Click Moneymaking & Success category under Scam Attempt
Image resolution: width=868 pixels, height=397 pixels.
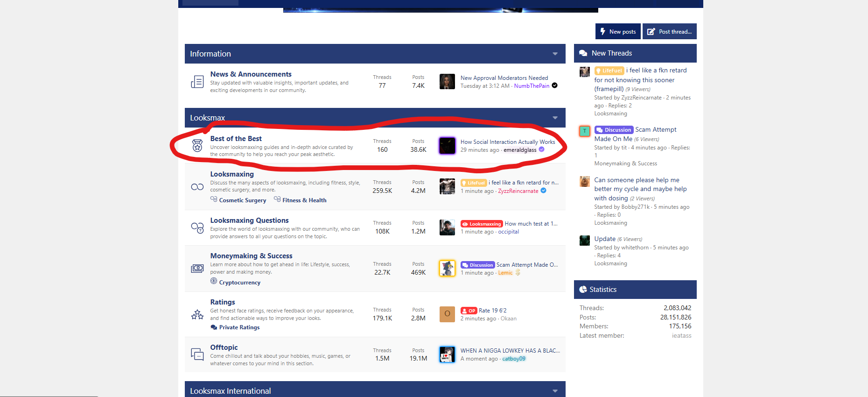(x=625, y=163)
